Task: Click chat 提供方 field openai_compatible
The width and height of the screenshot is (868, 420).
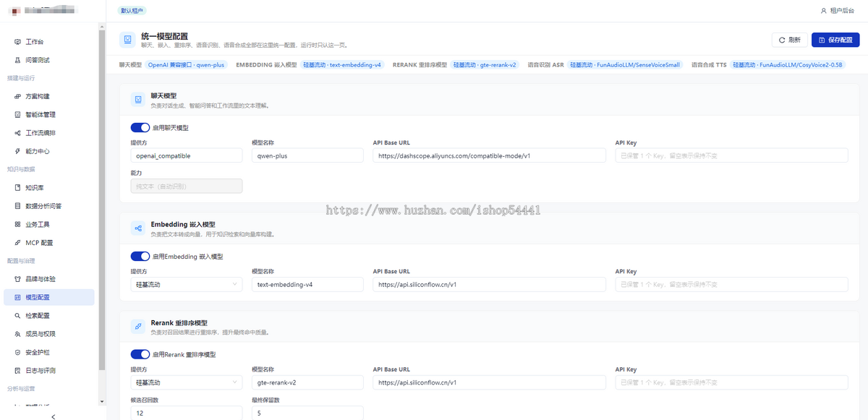Action: tap(187, 155)
